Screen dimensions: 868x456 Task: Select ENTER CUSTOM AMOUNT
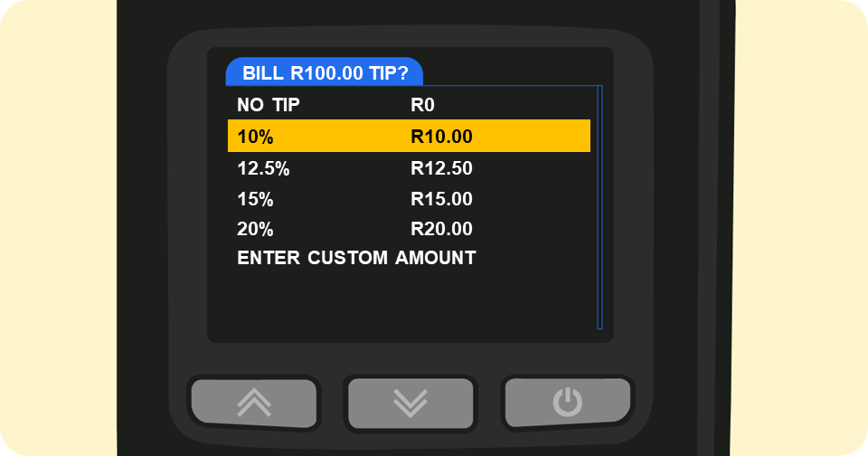(x=356, y=258)
